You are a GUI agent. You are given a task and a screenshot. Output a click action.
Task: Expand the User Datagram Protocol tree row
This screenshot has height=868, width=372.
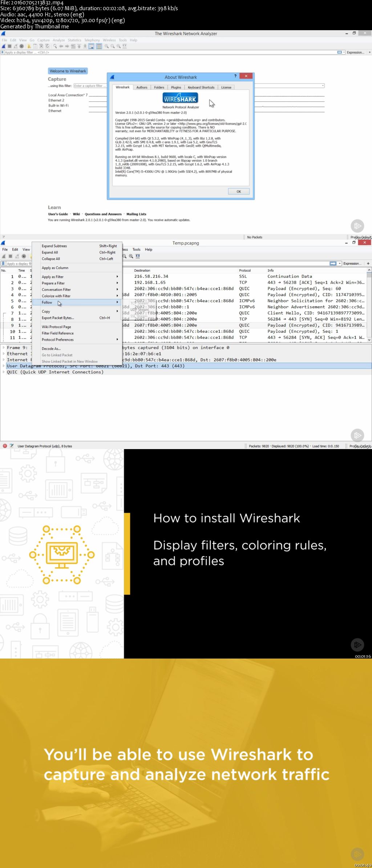point(4,366)
